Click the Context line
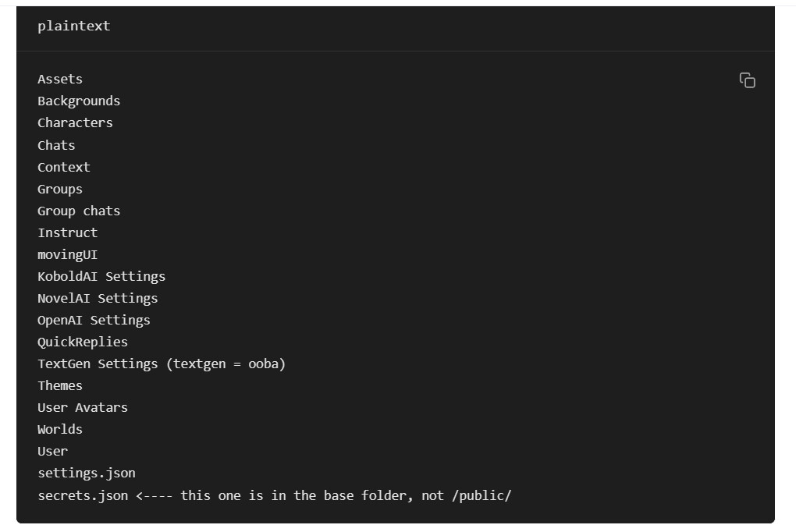Screen dimensions: 796x532 point(64,167)
